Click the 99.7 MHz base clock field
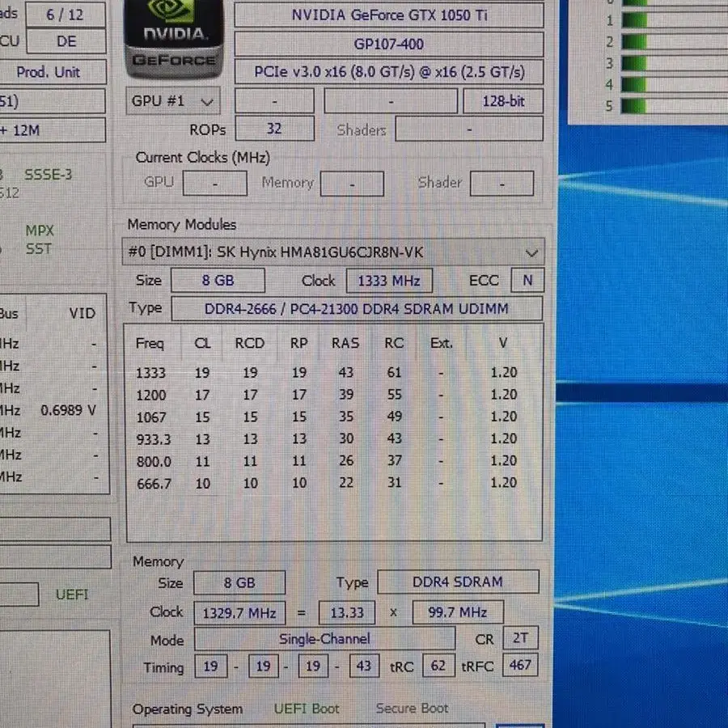This screenshot has height=728, width=728. pyautogui.click(x=458, y=612)
